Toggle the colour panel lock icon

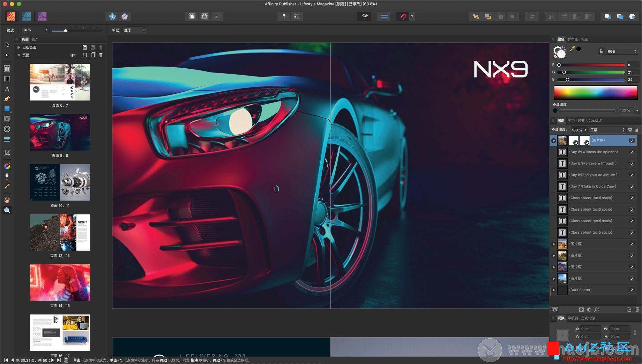pyautogui.click(x=601, y=52)
